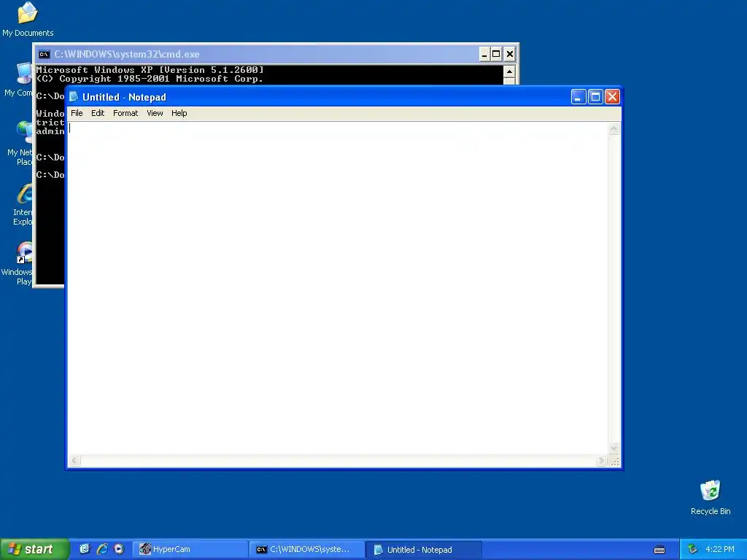Minimize the Notepad window
This screenshot has height=560, width=747.
[x=578, y=97]
